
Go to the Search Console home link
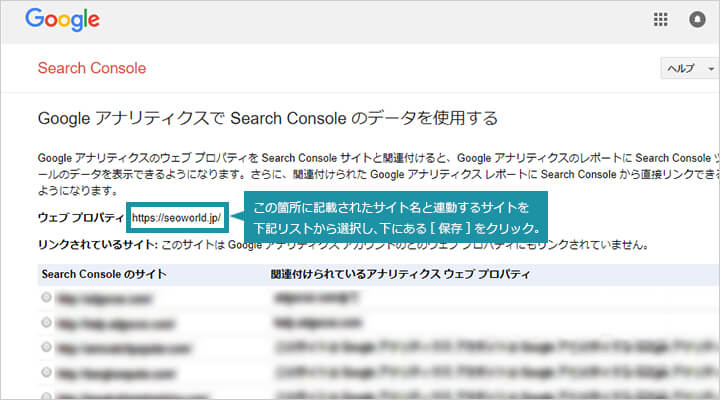[92, 68]
